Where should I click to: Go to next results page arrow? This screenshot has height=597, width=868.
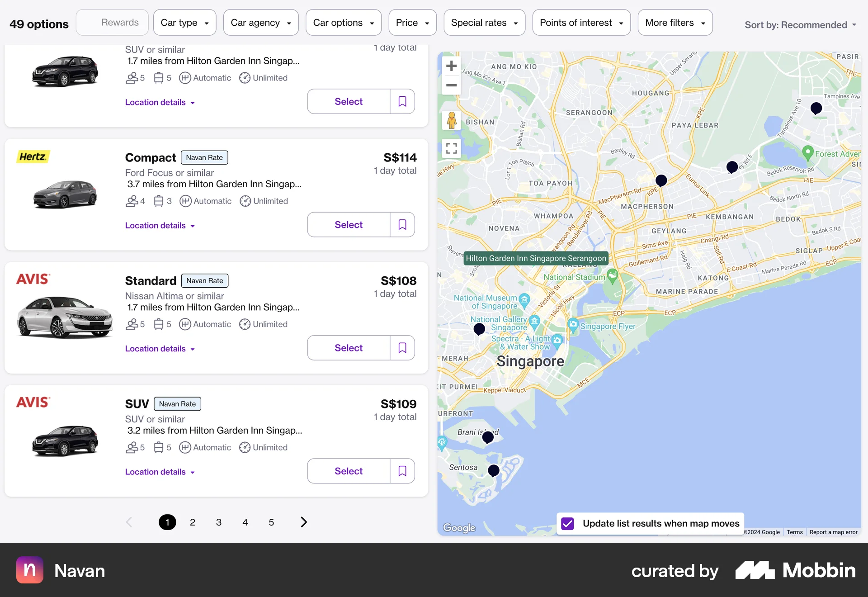click(304, 522)
